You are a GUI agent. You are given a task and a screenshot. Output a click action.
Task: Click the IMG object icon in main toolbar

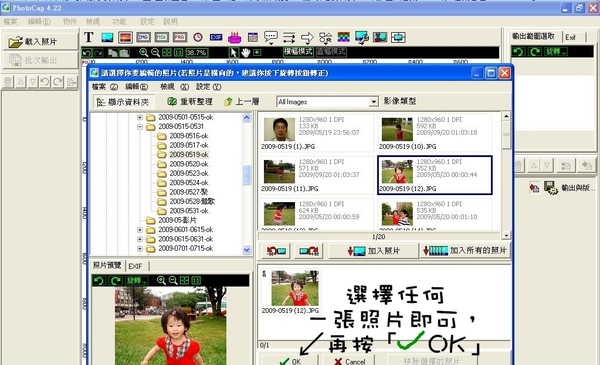(x=143, y=37)
